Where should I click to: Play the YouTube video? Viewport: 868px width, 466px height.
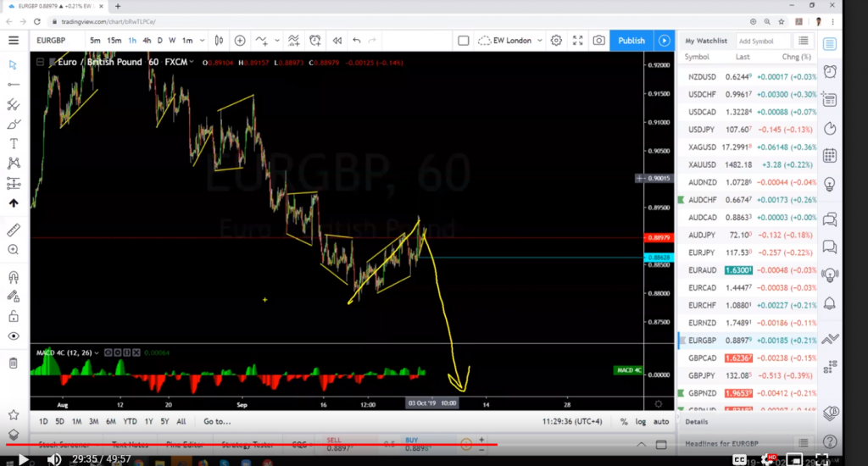click(x=23, y=459)
